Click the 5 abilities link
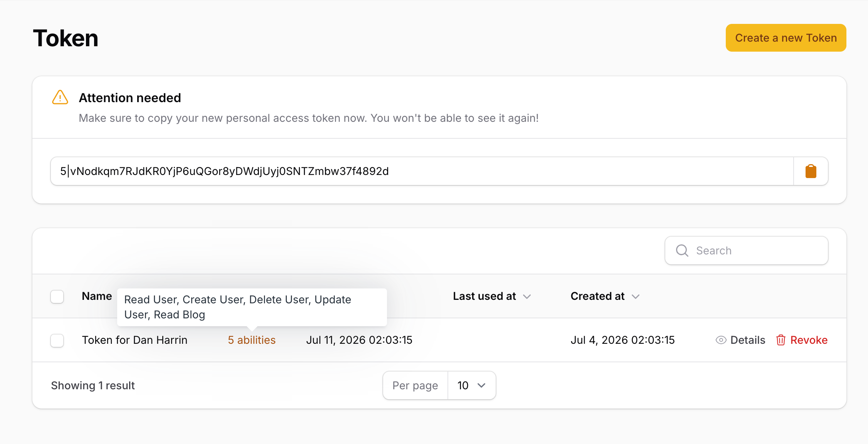868x444 pixels. pyautogui.click(x=252, y=340)
